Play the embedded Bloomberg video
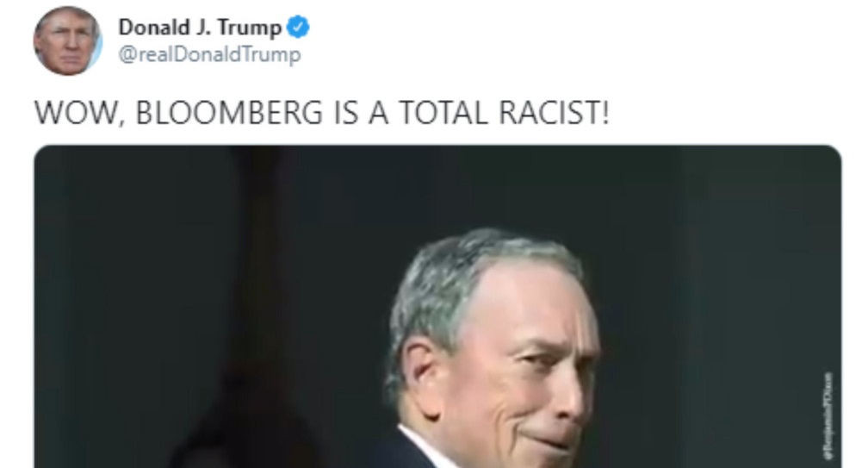Viewport: 868px width, 468px height. coord(437,307)
